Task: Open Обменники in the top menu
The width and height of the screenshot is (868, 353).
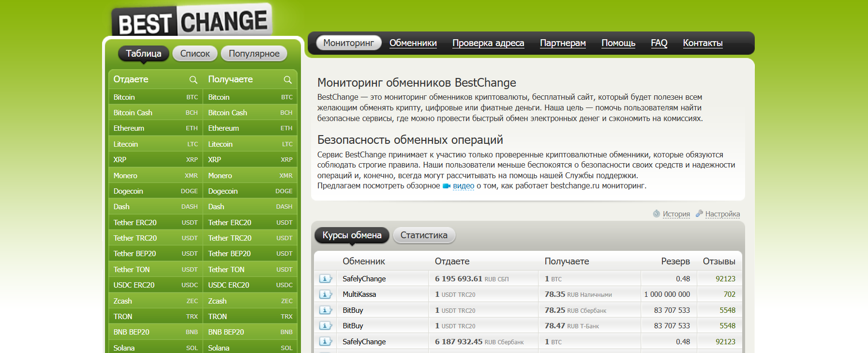Action: coord(413,43)
